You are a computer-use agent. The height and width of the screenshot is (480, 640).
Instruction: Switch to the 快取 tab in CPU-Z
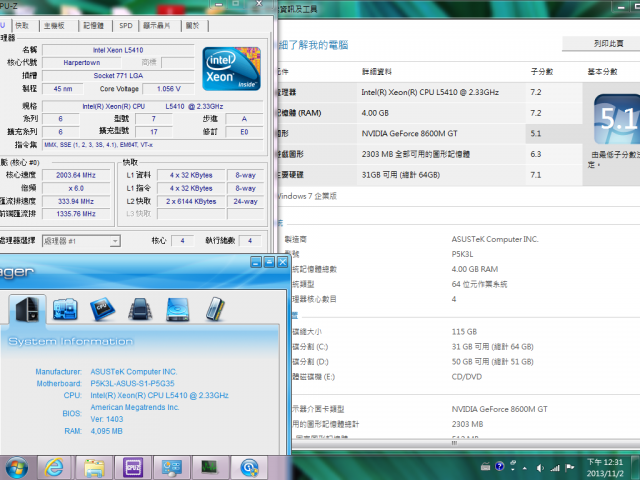[22, 25]
